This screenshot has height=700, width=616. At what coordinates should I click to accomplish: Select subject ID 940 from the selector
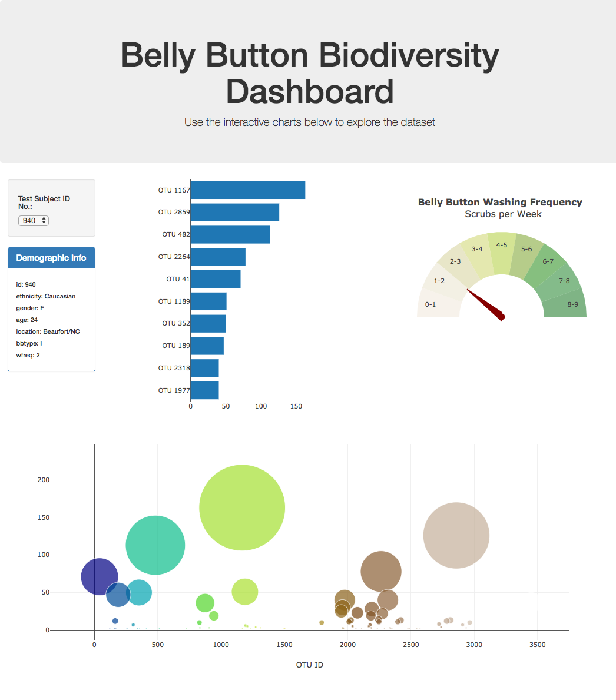tap(29, 220)
